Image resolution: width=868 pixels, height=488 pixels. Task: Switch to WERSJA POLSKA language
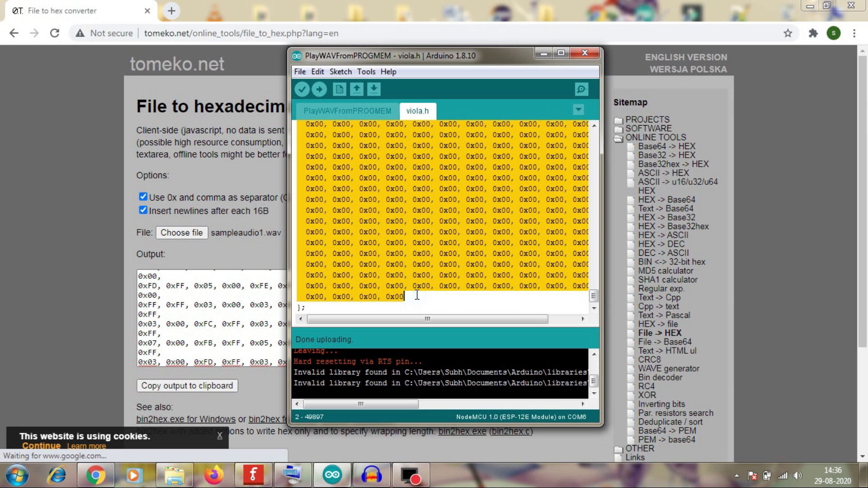point(688,70)
